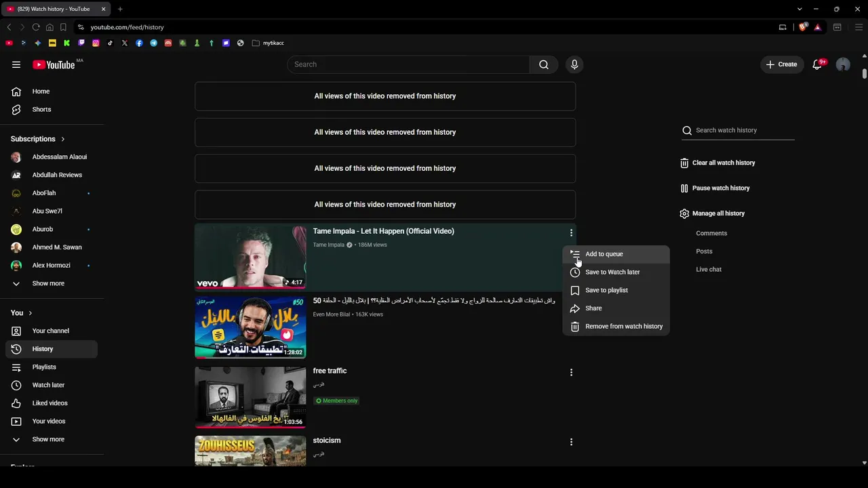Open Playlists in the sidebar
This screenshot has width=868, height=488.
(x=52, y=367)
